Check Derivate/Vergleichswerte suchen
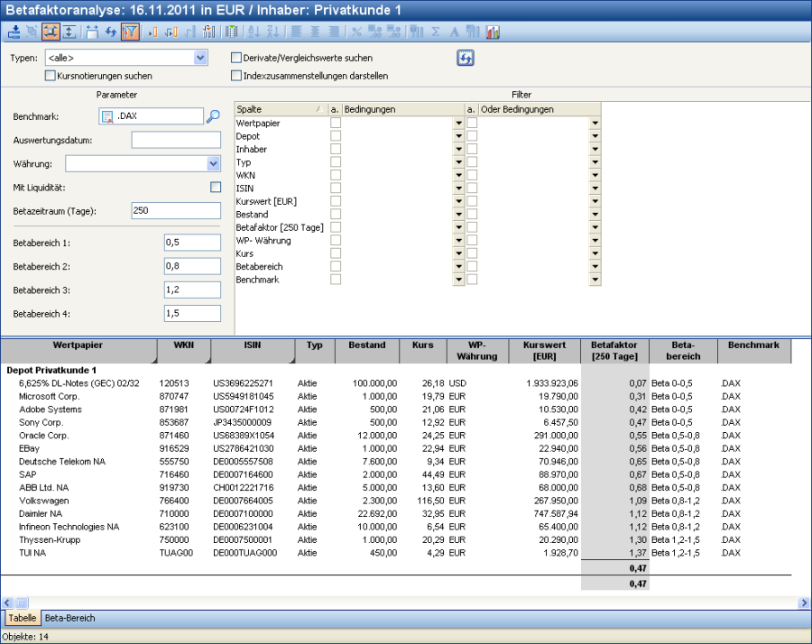 237,58
